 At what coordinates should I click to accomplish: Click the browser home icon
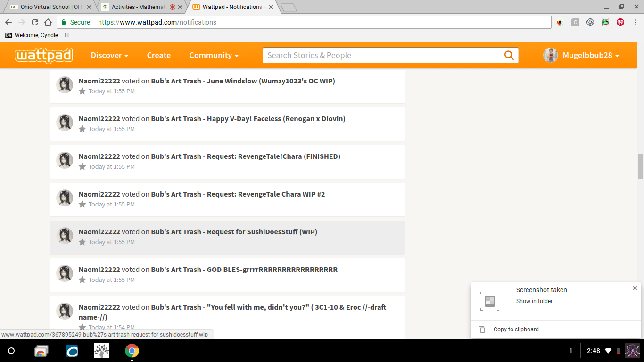tap(48, 22)
